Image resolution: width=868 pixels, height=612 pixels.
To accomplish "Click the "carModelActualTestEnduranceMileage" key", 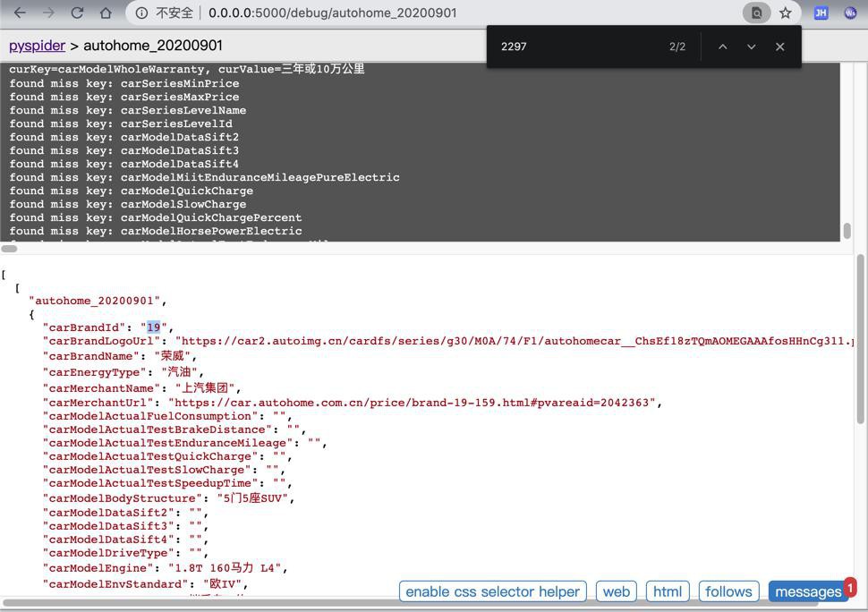I will pyautogui.click(x=167, y=443).
